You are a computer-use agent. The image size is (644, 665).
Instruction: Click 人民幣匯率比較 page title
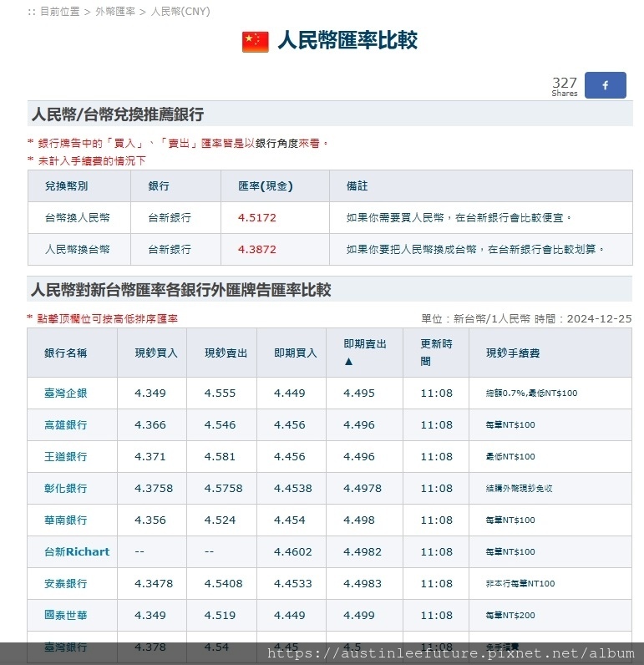pos(347,41)
